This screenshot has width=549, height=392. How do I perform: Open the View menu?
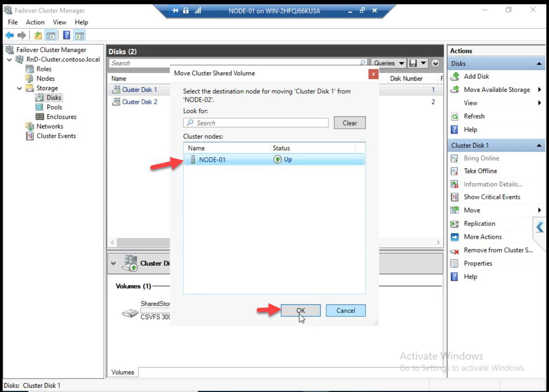pos(60,22)
